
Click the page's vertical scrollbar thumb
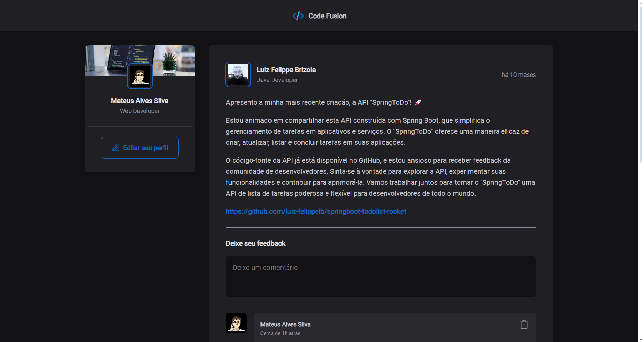pos(641,83)
